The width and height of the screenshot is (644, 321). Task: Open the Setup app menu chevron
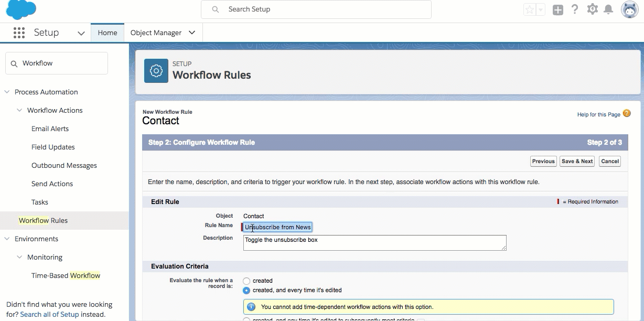coord(81,33)
